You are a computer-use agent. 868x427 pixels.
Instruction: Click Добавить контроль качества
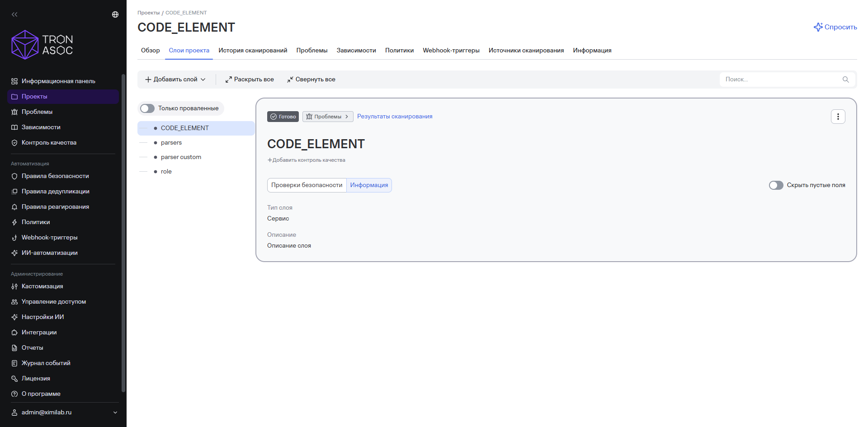[x=306, y=160]
